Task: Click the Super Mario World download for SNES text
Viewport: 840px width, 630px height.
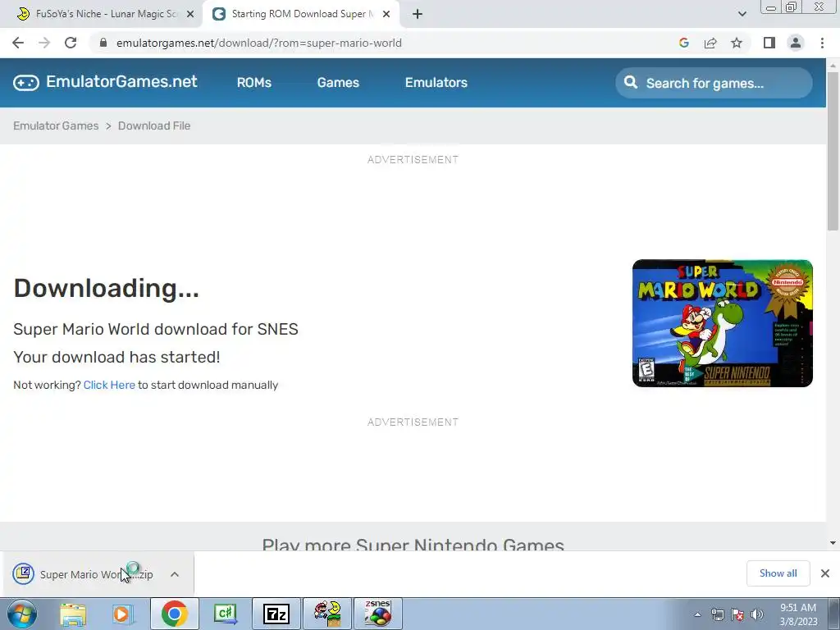Action: point(155,329)
